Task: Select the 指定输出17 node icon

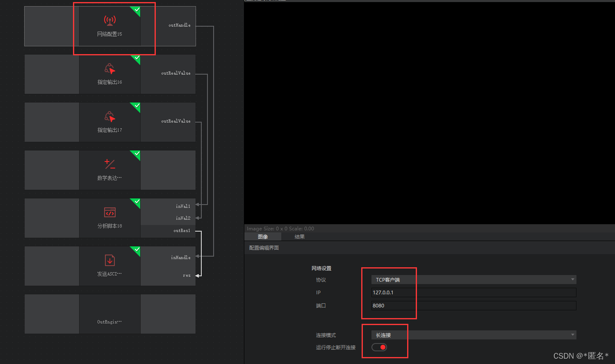Action: tap(109, 116)
